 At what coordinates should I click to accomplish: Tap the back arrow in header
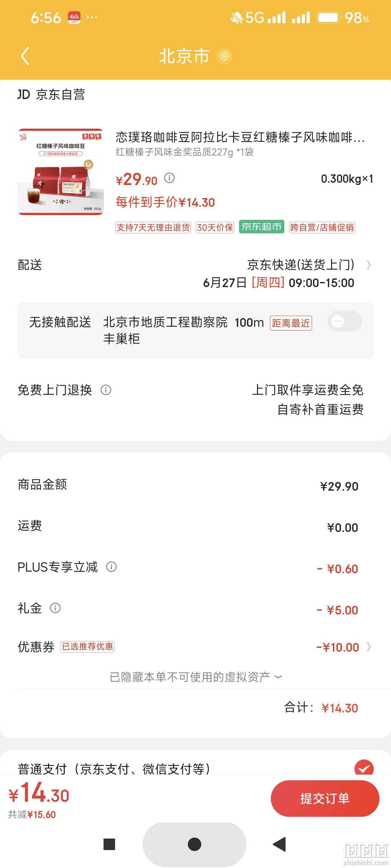[25, 56]
